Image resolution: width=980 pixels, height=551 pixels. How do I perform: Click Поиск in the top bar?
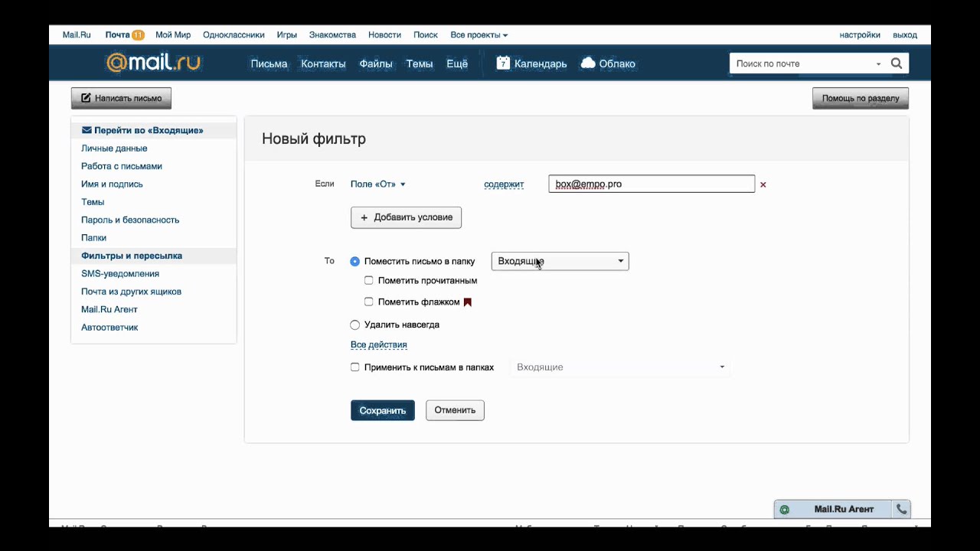[x=426, y=35]
